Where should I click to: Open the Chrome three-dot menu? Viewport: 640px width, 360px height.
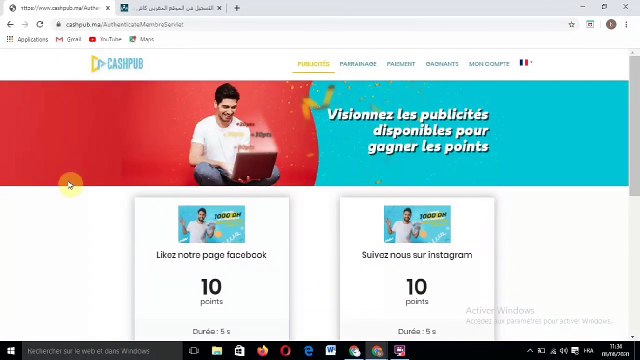pyautogui.click(x=626, y=24)
